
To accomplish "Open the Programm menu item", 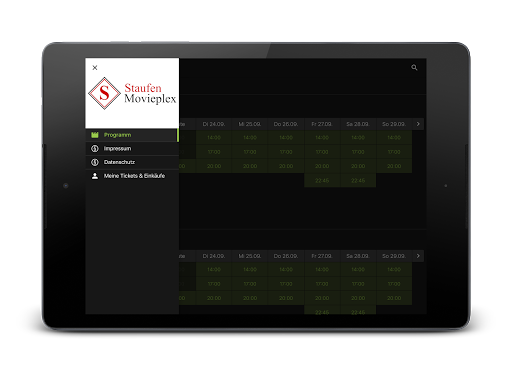I will point(132,135).
